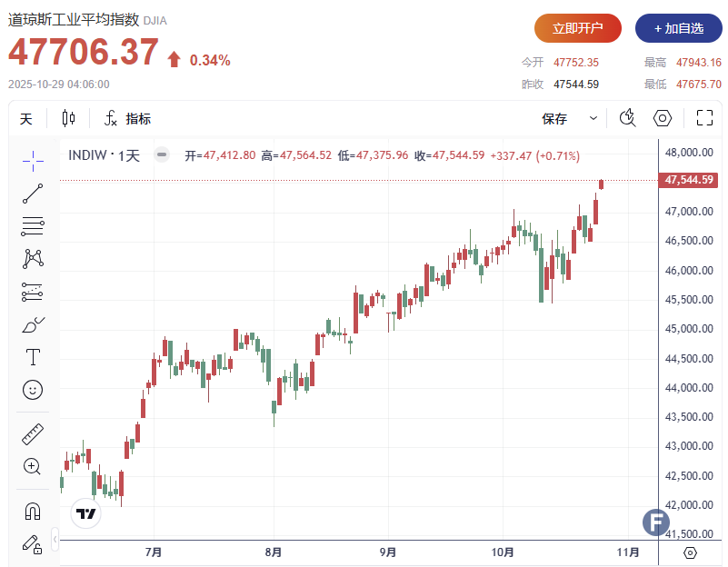Toggle fullscreen mode for the chart
728x567 pixels.
coord(704,118)
